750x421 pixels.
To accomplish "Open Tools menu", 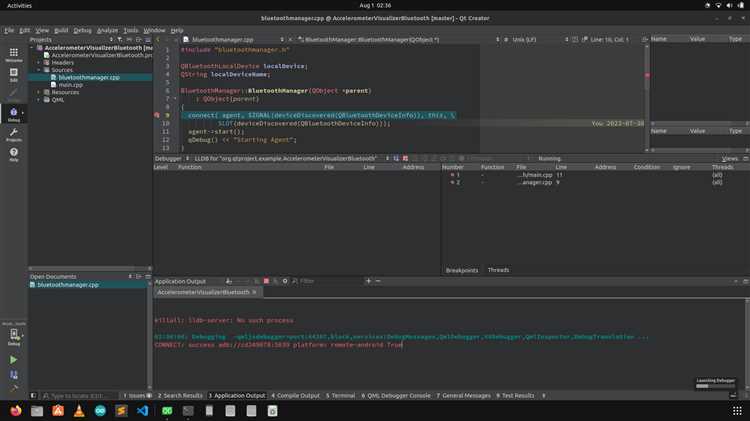I will [x=131, y=30].
